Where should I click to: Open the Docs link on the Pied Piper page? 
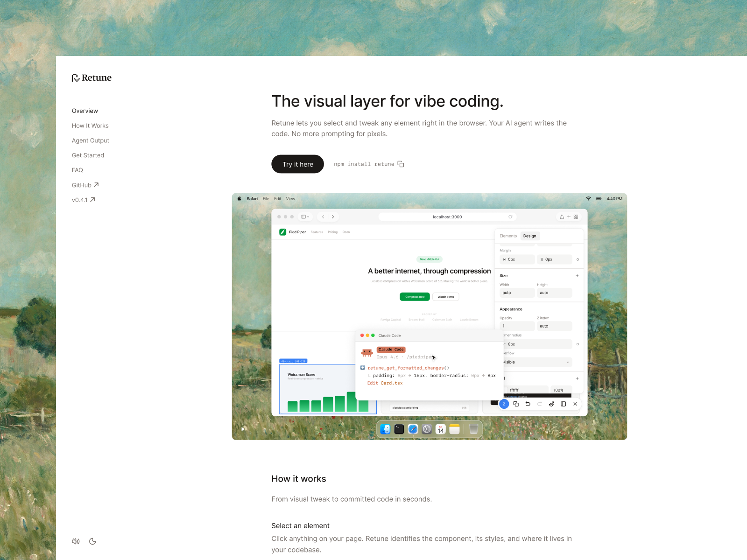tap(346, 232)
